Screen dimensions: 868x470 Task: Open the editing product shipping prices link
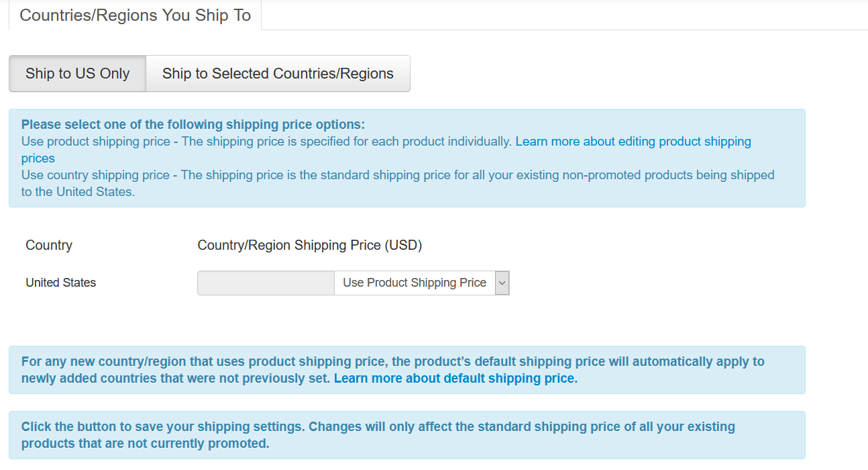tap(633, 141)
